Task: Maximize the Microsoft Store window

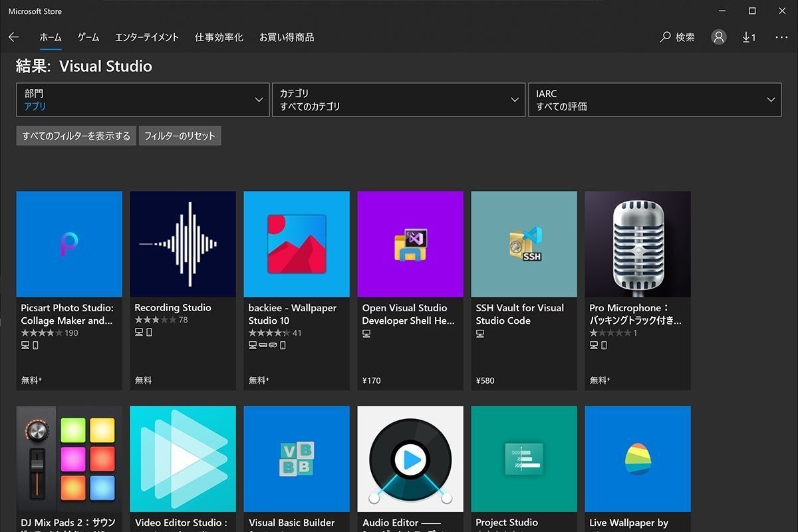Action: click(x=752, y=11)
